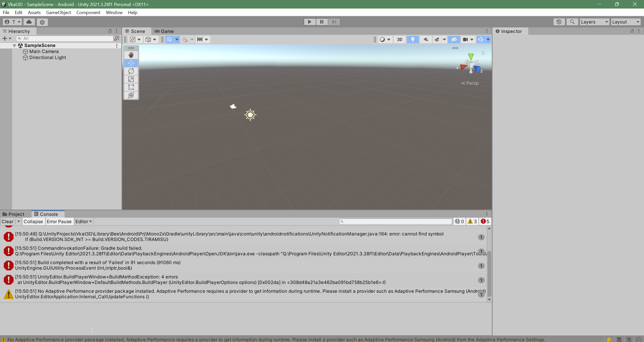Viewport: 644px width, 342px height.
Task: Select the Scale tool
Action: click(x=131, y=79)
